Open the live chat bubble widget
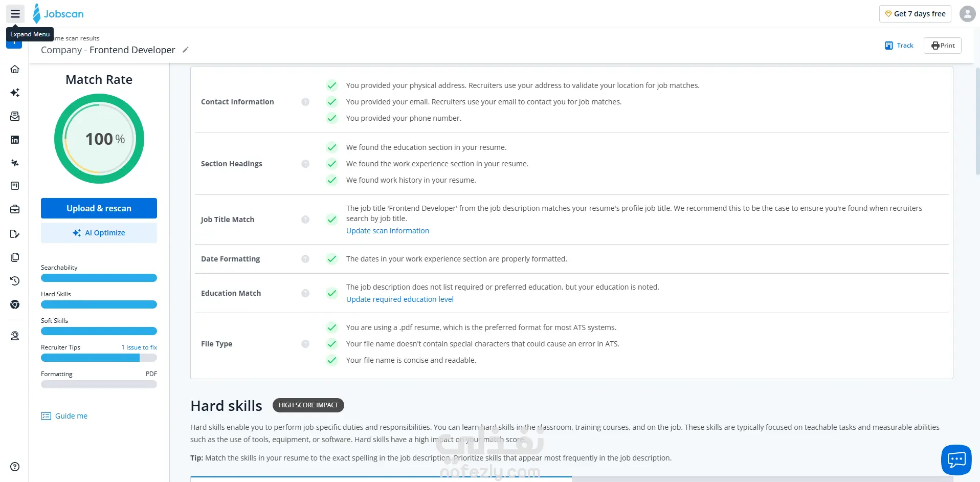This screenshot has height=482, width=980. (956, 459)
